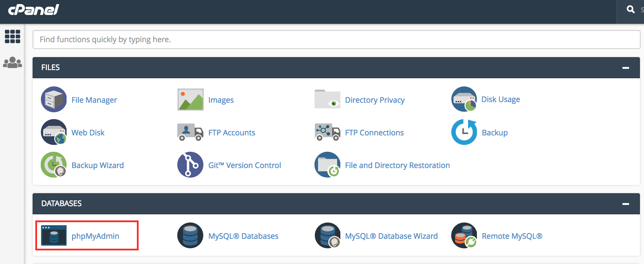Click the cPanel logo
644x264 pixels.
tap(33, 10)
